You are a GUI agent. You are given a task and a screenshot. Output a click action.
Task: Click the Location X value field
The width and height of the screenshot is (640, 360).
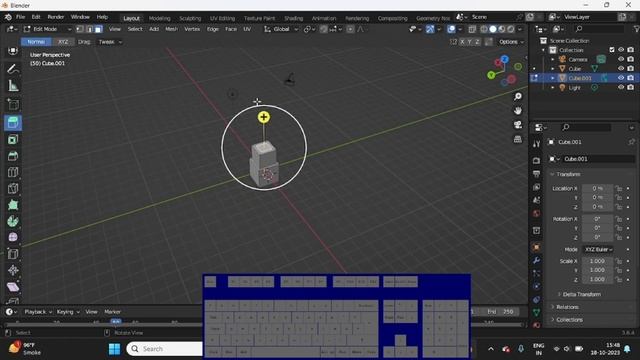(598, 188)
